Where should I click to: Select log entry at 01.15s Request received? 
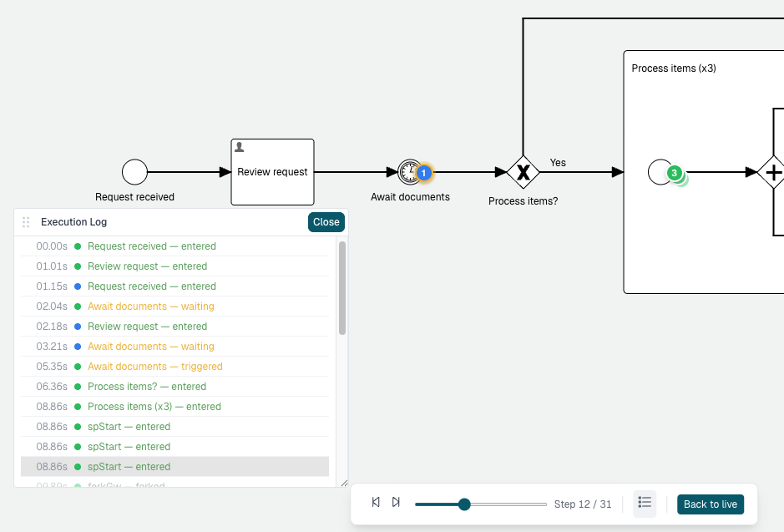pos(175,286)
